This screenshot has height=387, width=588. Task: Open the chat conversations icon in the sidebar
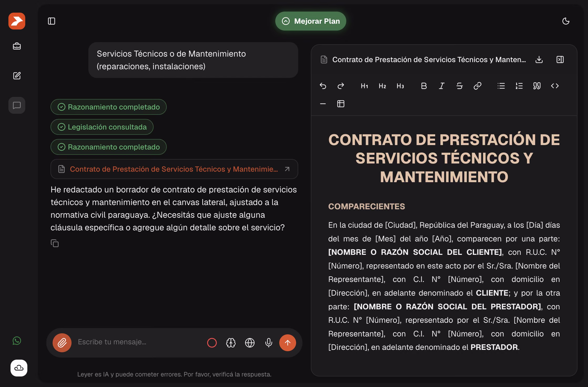pyautogui.click(x=17, y=105)
